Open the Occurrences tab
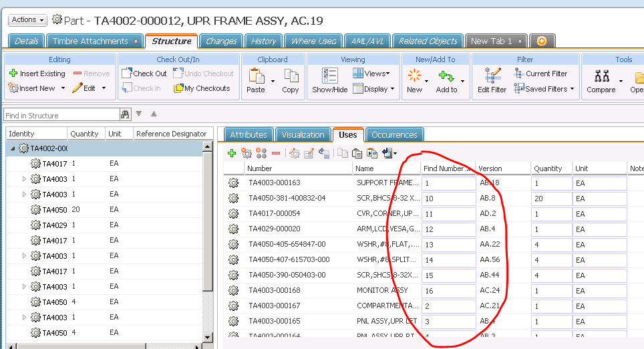This screenshot has height=349, width=644. pyautogui.click(x=394, y=134)
